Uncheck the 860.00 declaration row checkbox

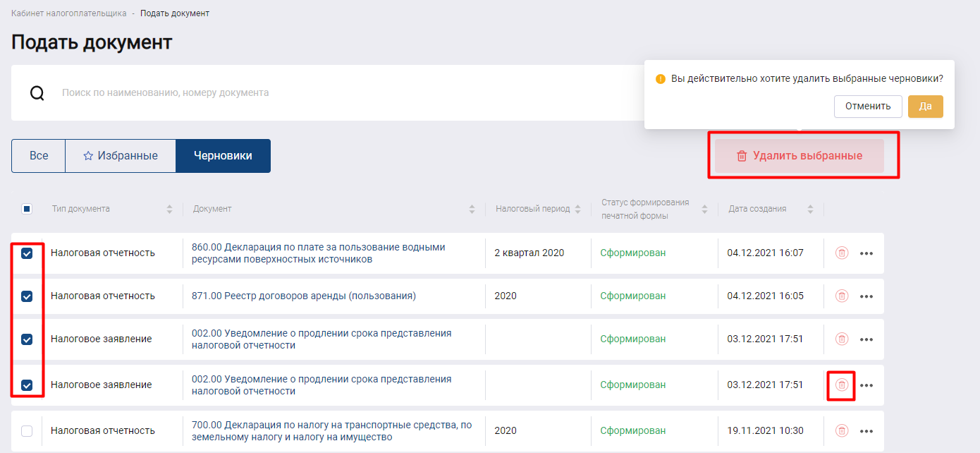point(27,253)
